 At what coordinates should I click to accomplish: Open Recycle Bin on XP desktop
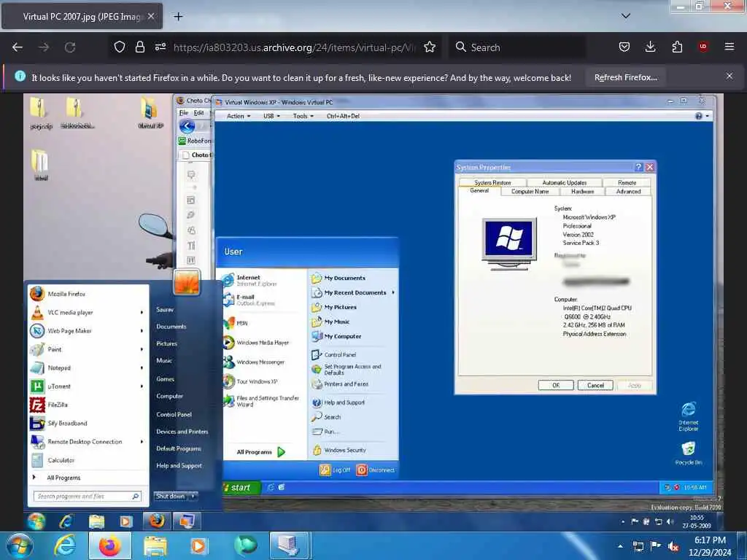click(689, 453)
